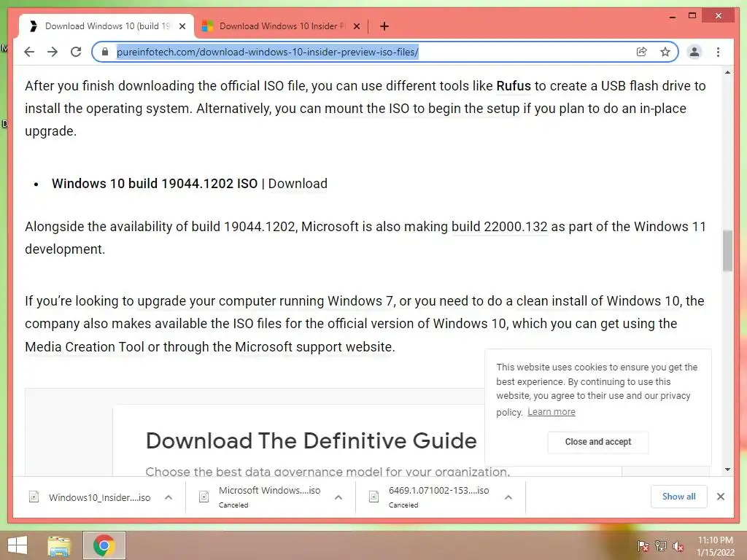Expand options for 6469.1.071002 iso download
This screenshot has width=747, height=560.
coord(508,497)
